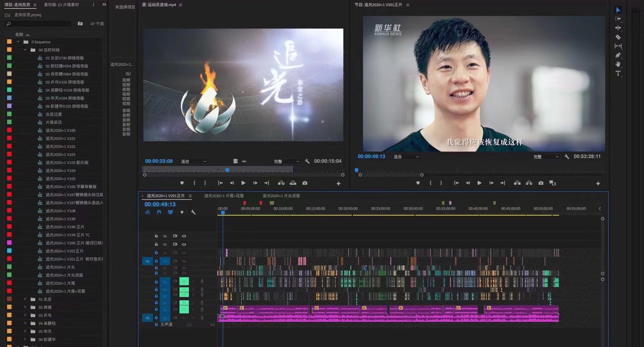Open Program Monitor 适合 zoom dropdown
This screenshot has width=644, height=347.
point(406,157)
